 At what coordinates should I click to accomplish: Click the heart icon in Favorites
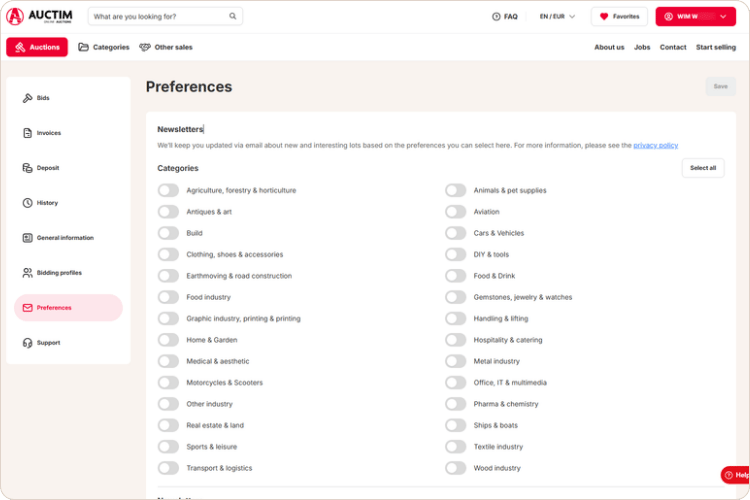click(x=604, y=16)
